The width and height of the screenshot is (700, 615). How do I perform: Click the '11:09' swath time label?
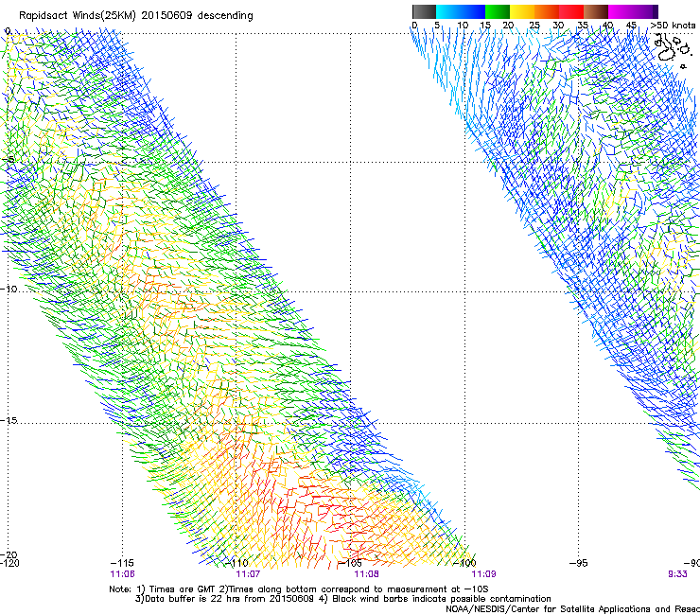484,574
